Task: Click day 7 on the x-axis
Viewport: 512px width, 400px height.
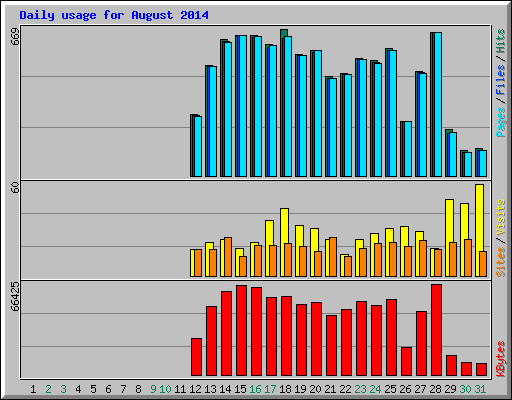Action: pyautogui.click(x=123, y=389)
